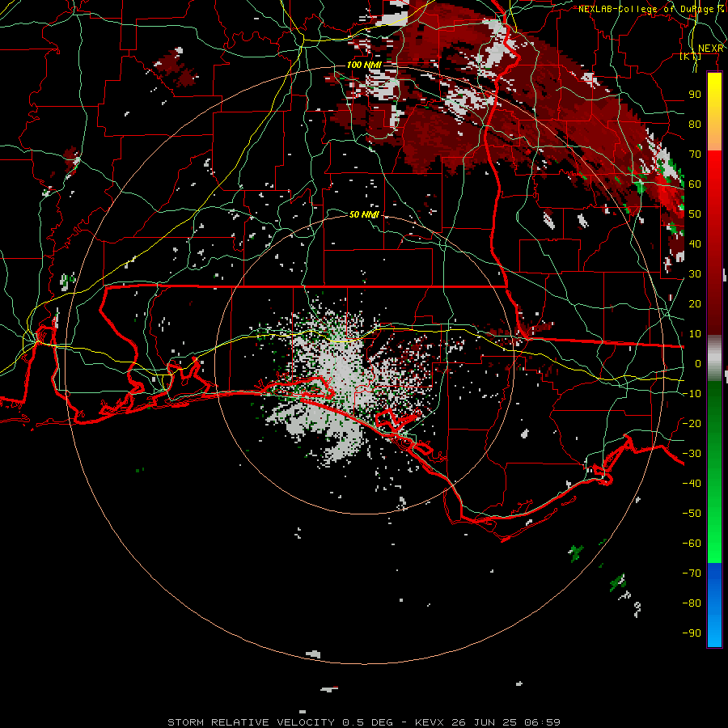The width and height of the screenshot is (728, 728).
Task: Click the "50" velocity scale label
Action: tap(695, 214)
